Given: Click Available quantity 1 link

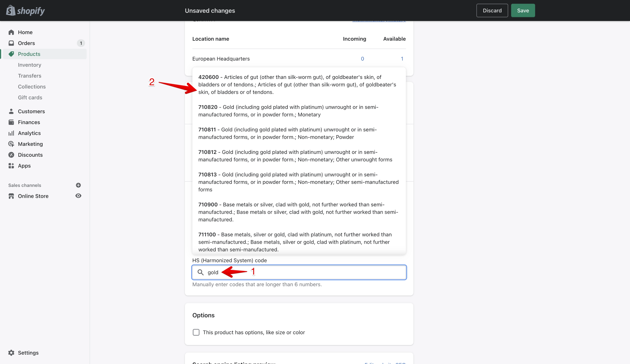Looking at the screenshot, I should pyautogui.click(x=402, y=59).
